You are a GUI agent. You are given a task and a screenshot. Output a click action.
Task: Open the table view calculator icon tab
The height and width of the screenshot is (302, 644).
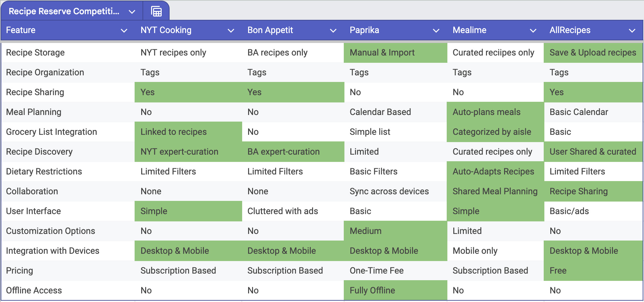pos(156,11)
